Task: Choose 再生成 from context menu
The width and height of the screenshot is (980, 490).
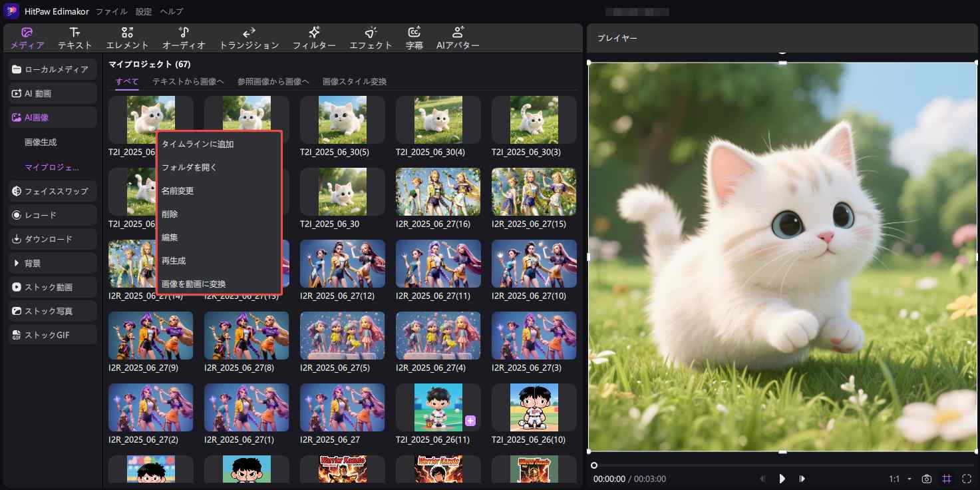Action: pyautogui.click(x=219, y=260)
